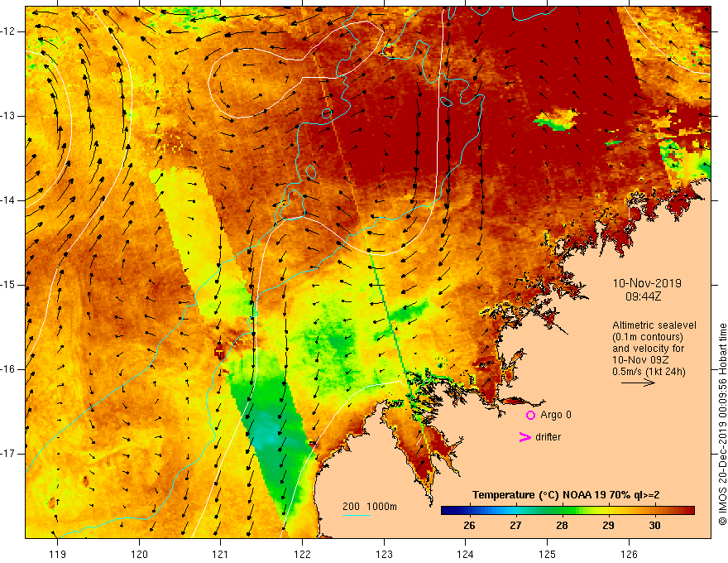
Task: Click the dark blue end of temperature color bar
Action: 449,511
